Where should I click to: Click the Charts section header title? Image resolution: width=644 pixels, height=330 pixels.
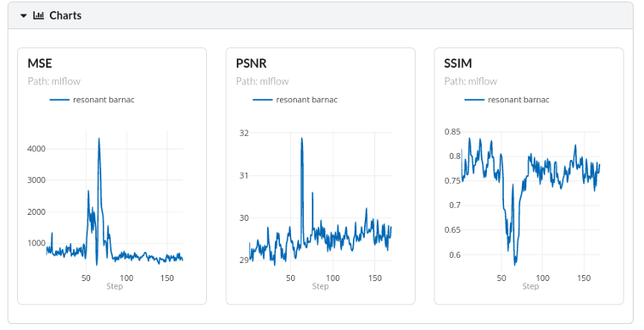65,15
